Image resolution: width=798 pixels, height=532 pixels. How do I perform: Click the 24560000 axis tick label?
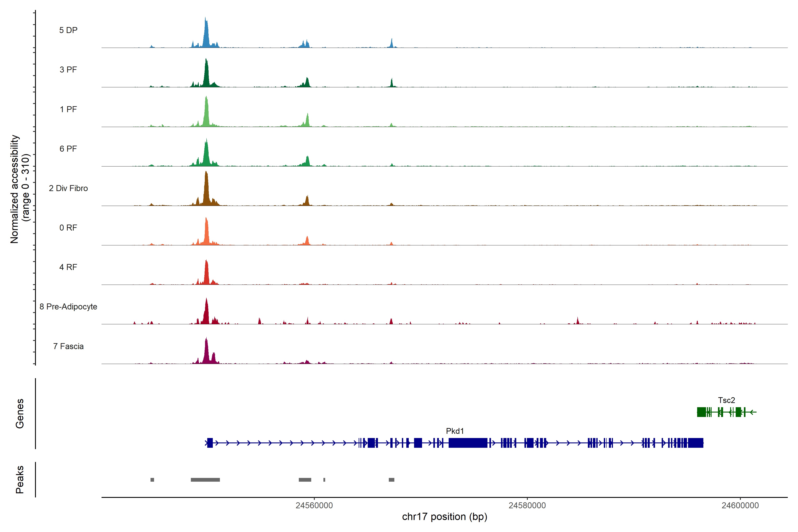(314, 505)
